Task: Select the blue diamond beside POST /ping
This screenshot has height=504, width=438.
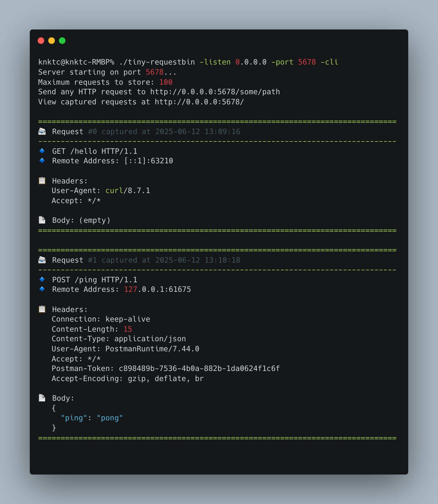Action: 42,279
